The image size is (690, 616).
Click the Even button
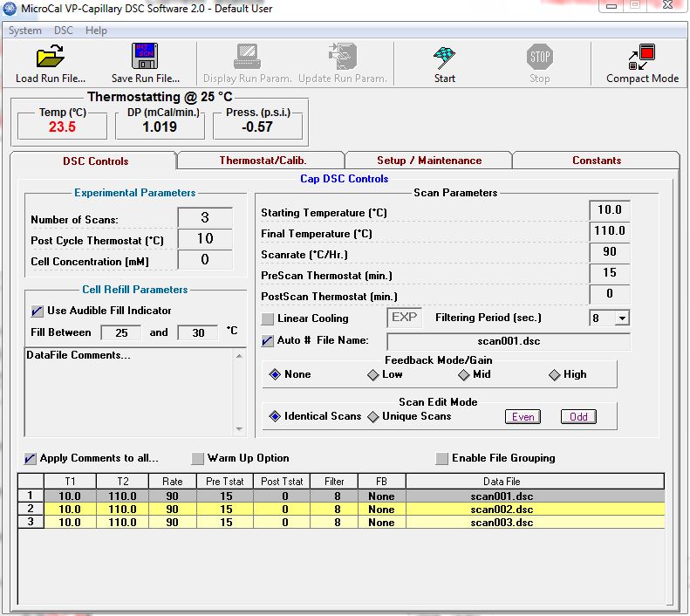pyautogui.click(x=523, y=416)
